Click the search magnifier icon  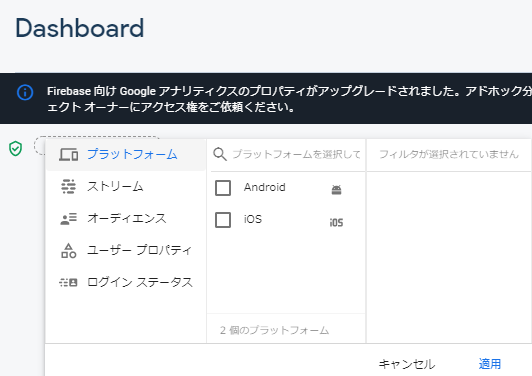(220, 154)
